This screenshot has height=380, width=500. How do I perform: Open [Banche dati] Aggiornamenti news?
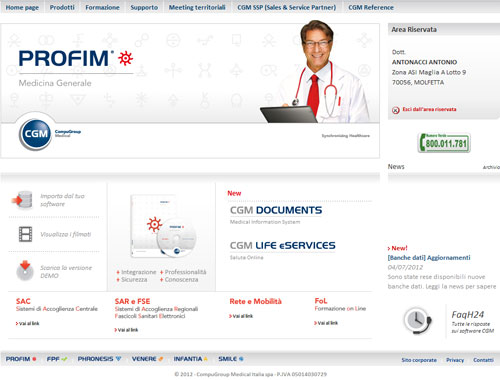[429, 258]
